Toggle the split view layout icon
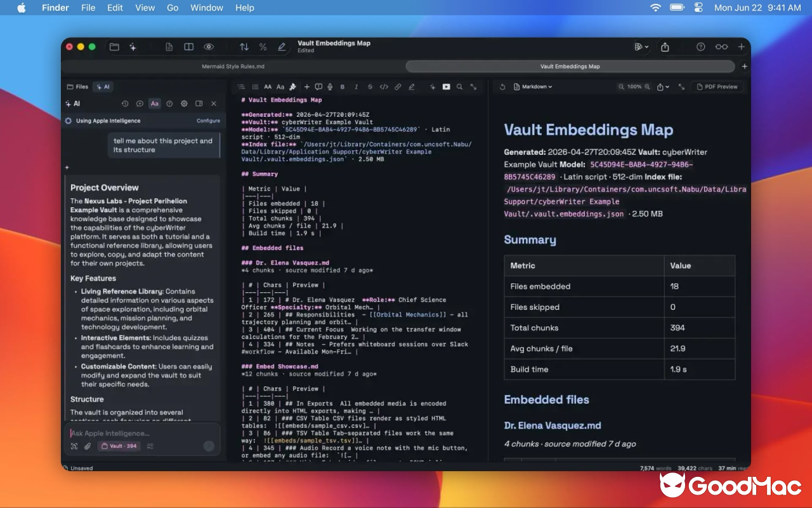Viewport: 812px width, 508px height. tap(188, 47)
